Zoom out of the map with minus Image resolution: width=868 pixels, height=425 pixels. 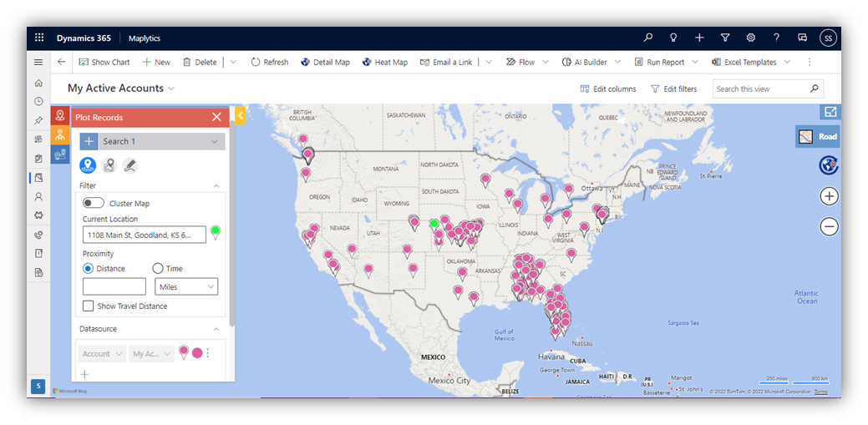pos(829,226)
